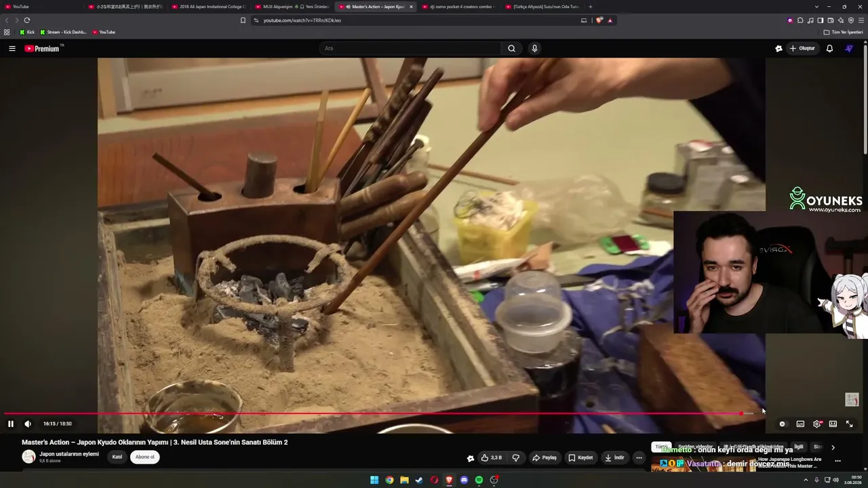The width and height of the screenshot is (868, 488).
Task: Open the Kick bookmark
Action: coord(27,32)
